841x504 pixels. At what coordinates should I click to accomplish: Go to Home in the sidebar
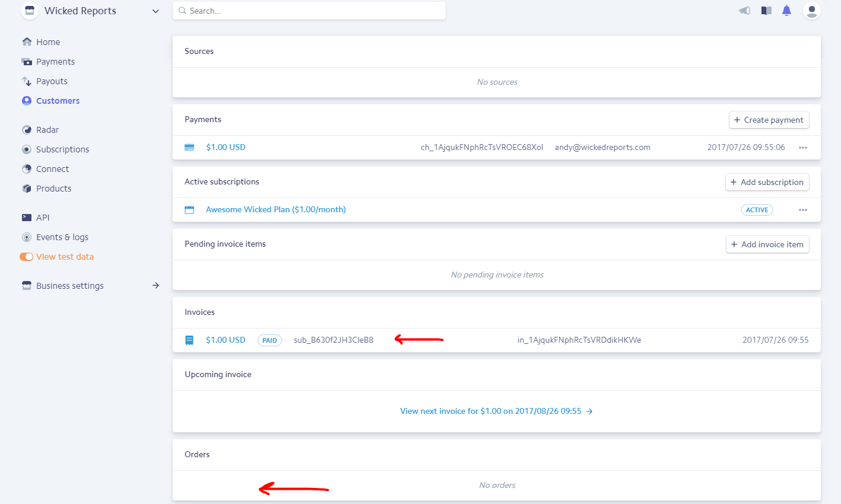[48, 42]
